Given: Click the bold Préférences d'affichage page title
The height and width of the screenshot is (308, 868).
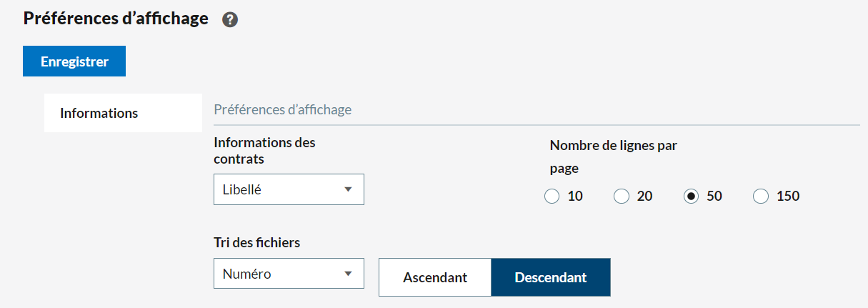Looking at the screenshot, I should coord(116,19).
